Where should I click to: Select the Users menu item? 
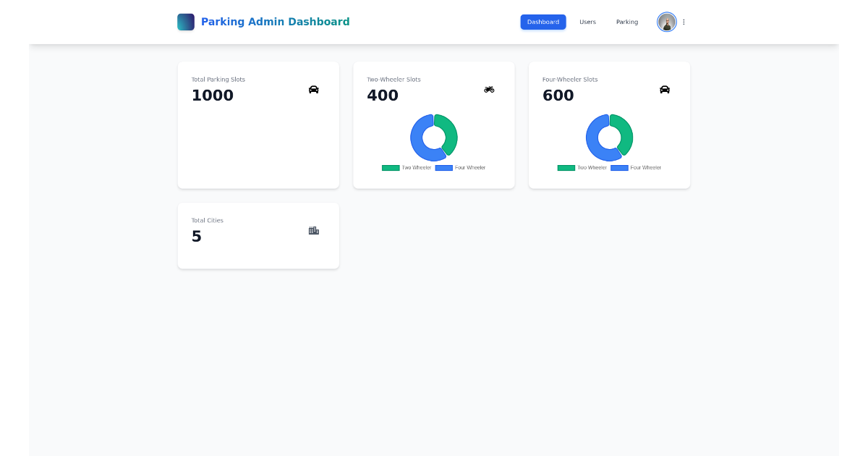[587, 22]
